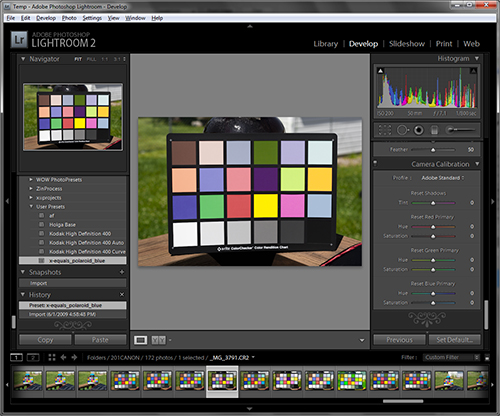Viewport: 500px width, 416px height.
Task: Open the _MG_3791.CR2 source dropdown
Action: click(x=232, y=358)
